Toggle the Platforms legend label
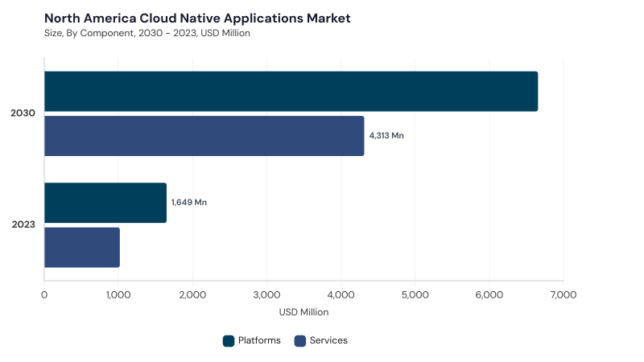The width and height of the screenshot is (644, 362). tap(259, 340)
